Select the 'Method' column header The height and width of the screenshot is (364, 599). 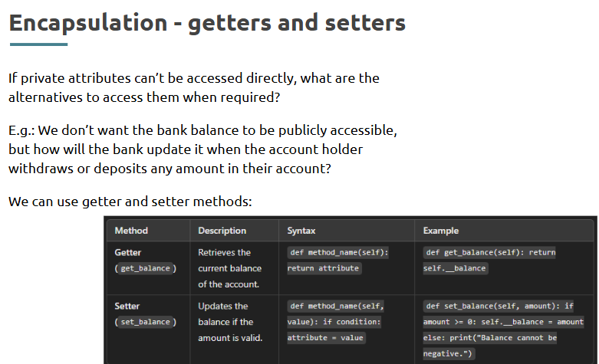[131, 231]
